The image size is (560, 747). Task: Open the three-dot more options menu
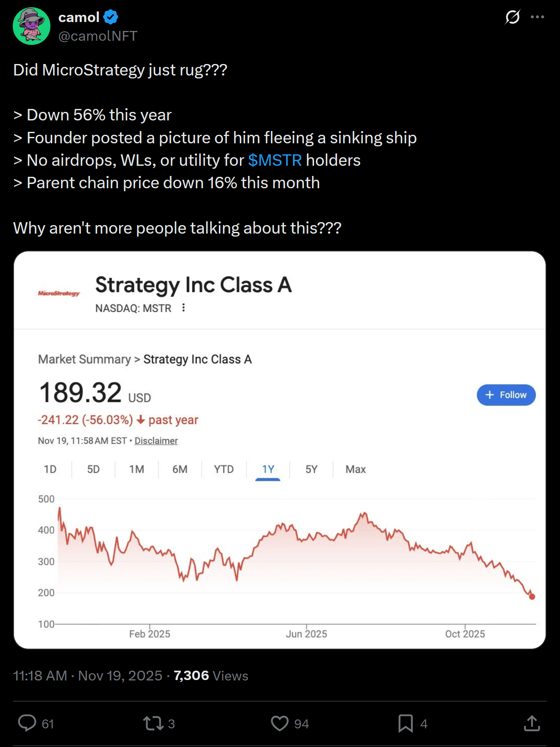537,17
